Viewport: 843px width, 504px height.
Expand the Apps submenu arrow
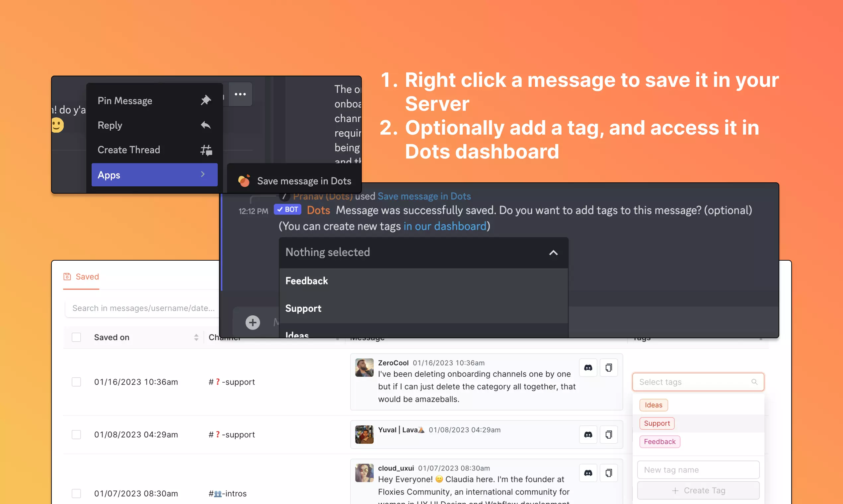203,174
